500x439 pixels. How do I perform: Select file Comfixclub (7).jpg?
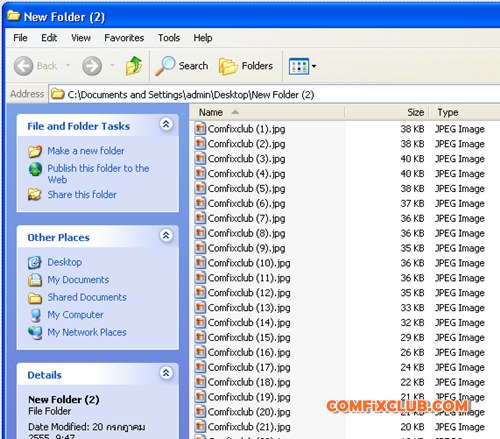[x=246, y=218]
